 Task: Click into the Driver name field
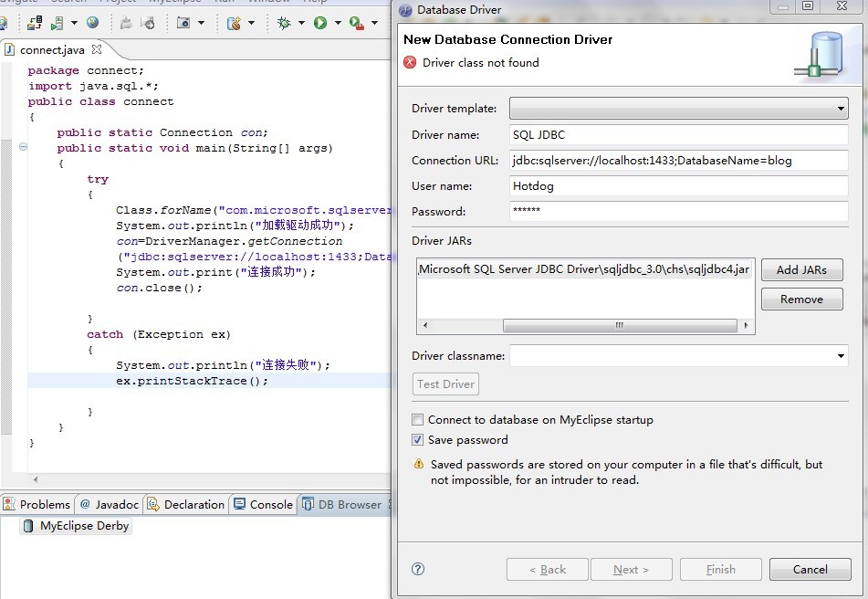coord(679,134)
